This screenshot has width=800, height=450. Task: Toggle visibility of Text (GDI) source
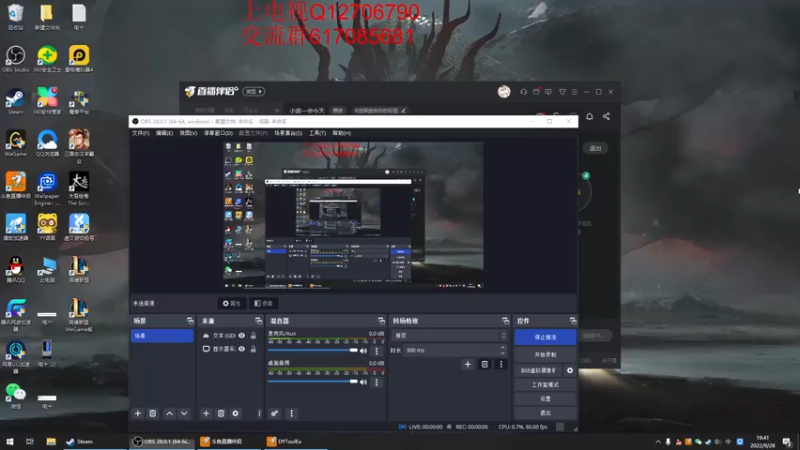pos(242,336)
